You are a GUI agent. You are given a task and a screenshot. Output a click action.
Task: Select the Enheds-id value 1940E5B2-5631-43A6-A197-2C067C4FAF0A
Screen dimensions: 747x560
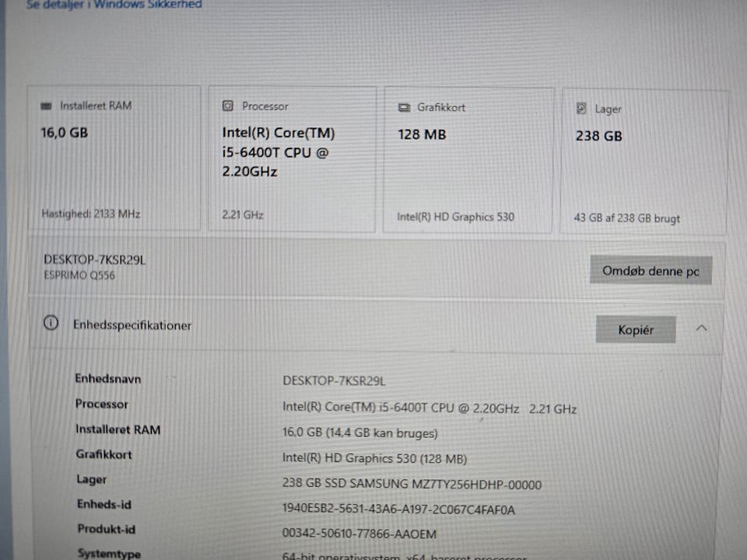tap(398, 509)
